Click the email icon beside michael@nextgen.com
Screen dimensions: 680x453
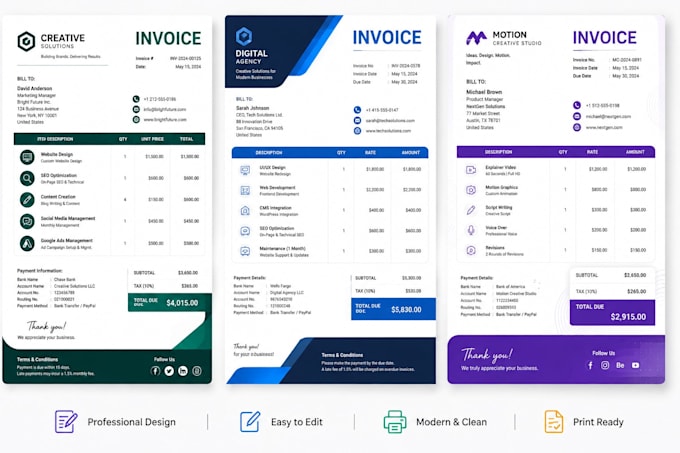click(577, 116)
